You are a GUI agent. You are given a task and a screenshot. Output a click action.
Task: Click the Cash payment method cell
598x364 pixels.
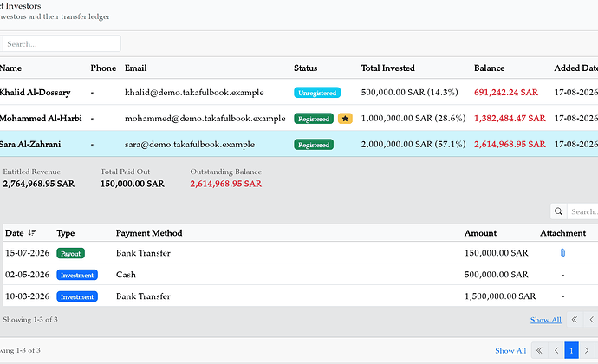[126, 275]
